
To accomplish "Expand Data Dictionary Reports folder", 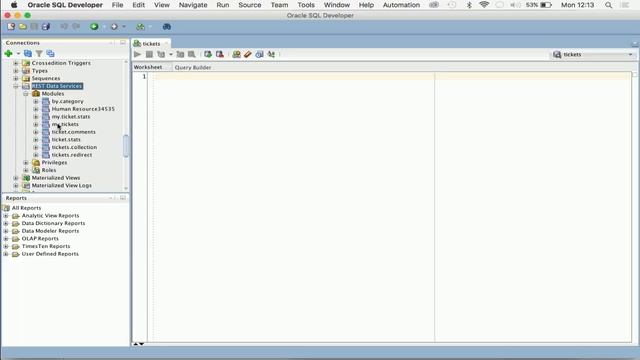I will pos(6,223).
